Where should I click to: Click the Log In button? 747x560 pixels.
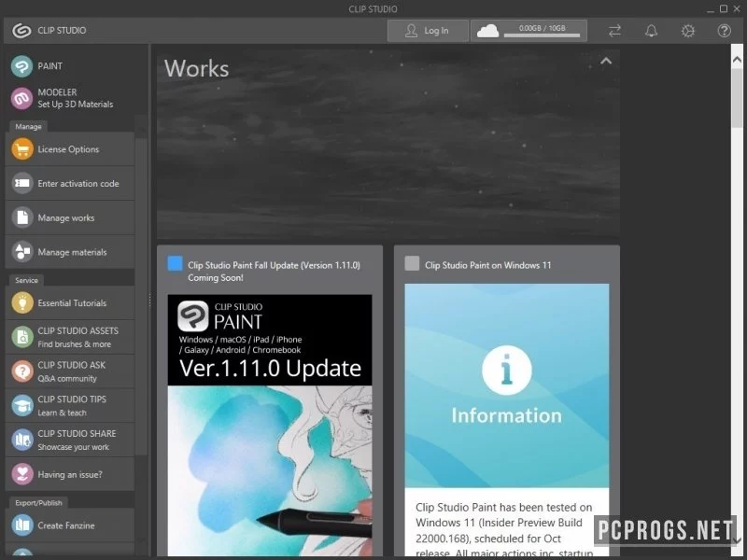(428, 31)
